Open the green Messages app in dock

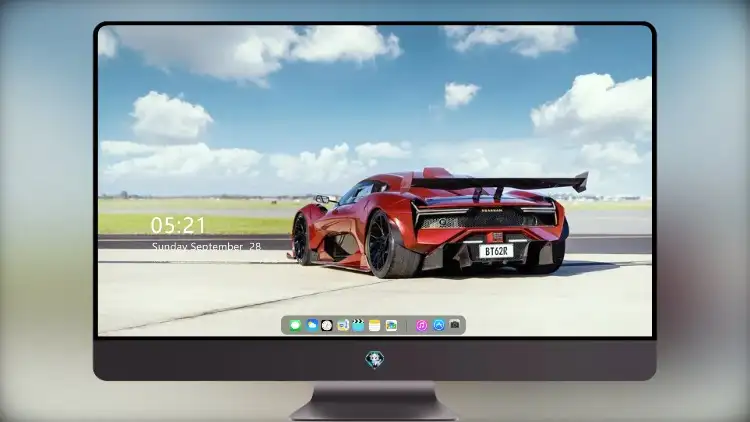pyautogui.click(x=295, y=325)
